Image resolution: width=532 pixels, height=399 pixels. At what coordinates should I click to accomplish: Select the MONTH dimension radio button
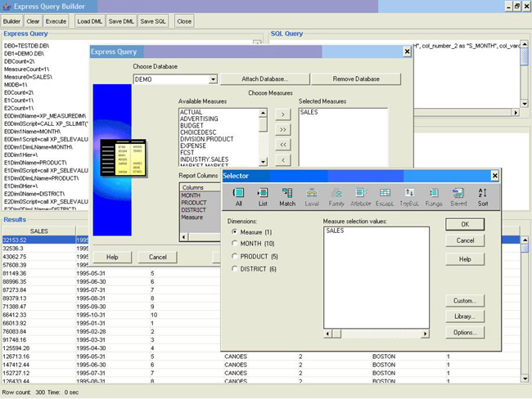pyautogui.click(x=237, y=244)
